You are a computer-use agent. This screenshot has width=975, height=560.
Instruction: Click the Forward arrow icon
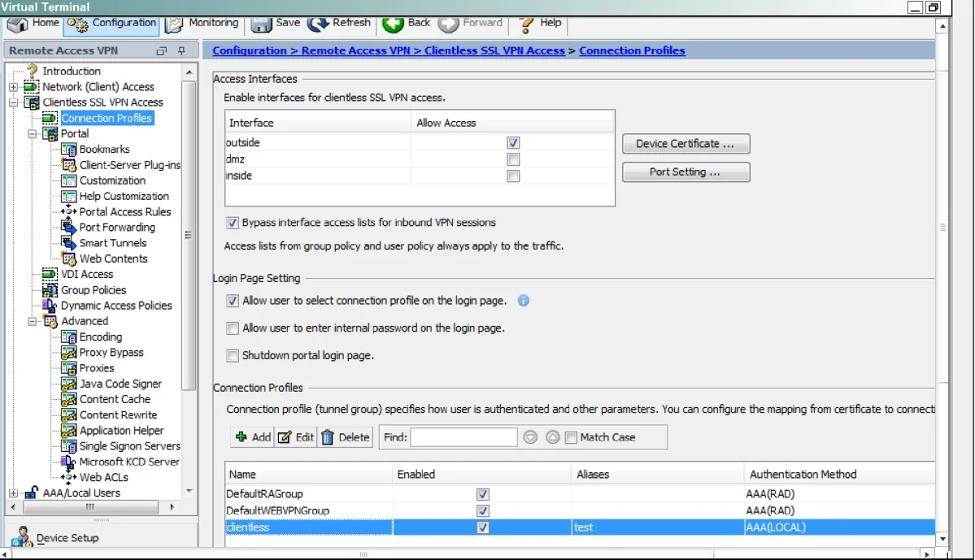tap(448, 24)
